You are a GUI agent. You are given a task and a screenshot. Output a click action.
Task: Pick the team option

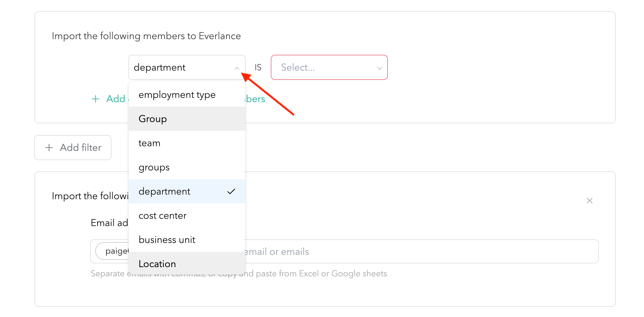[187, 143]
